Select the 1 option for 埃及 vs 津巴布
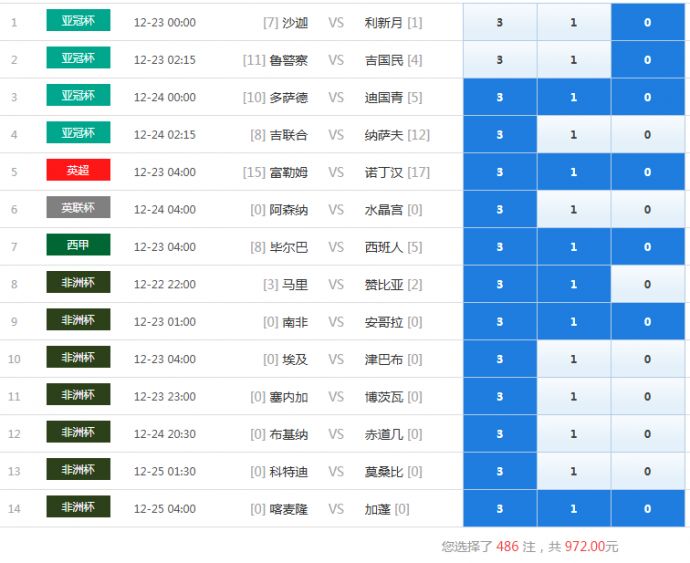 tap(573, 359)
